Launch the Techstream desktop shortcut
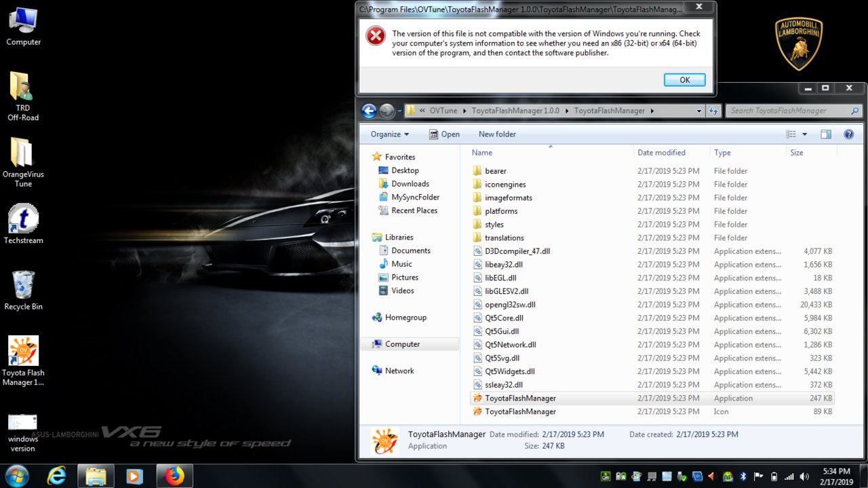The width and height of the screenshot is (868, 488). point(23,225)
